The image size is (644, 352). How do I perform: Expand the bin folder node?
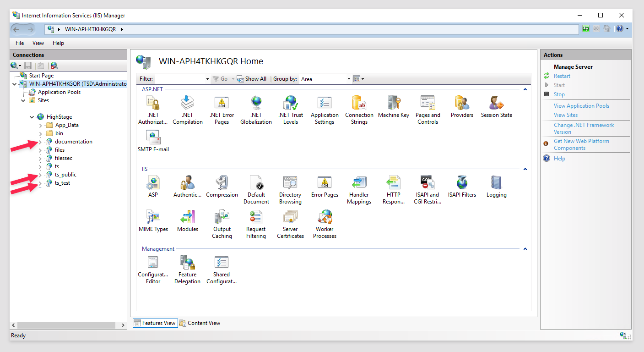(40, 133)
